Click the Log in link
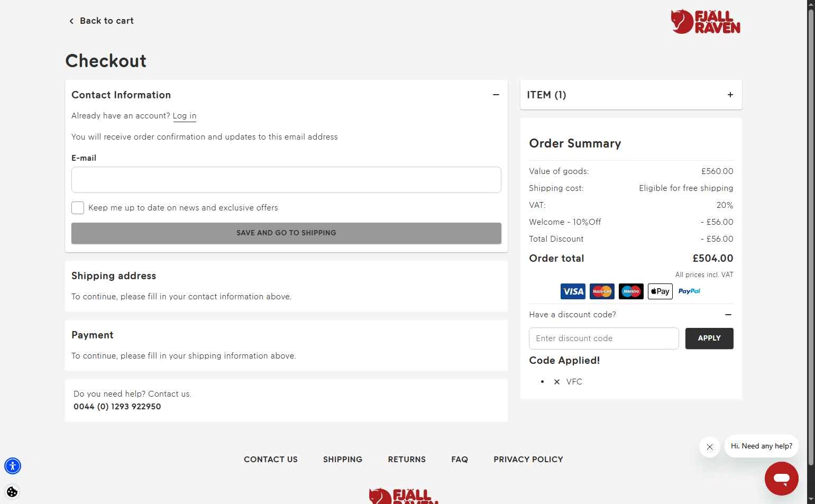This screenshot has height=504, width=815. pyautogui.click(x=185, y=116)
